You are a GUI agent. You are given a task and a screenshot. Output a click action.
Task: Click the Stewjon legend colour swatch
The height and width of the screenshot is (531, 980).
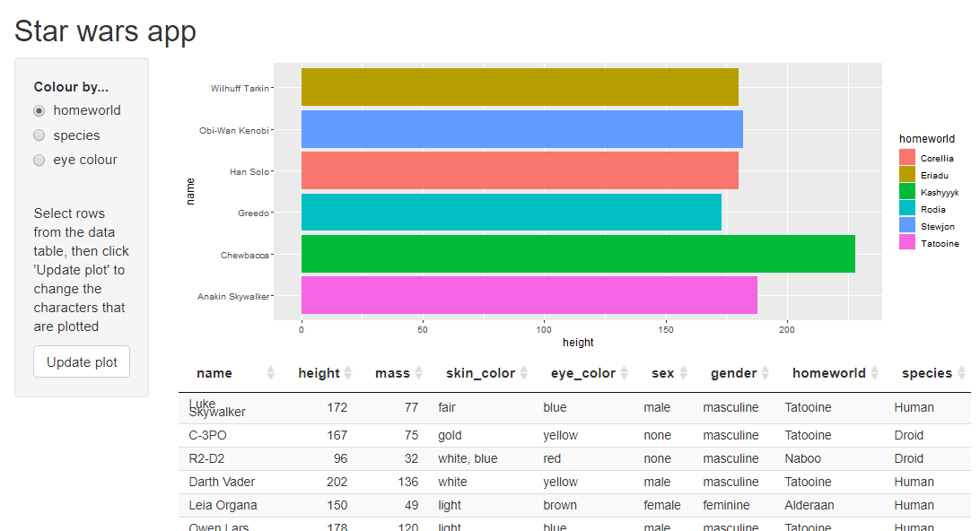click(907, 225)
